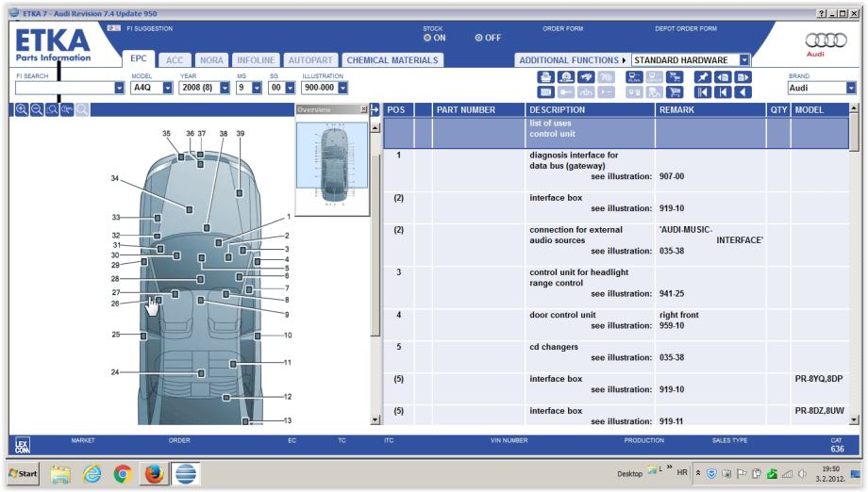Image resolution: width=868 pixels, height=492 pixels.
Task: Open ADDITIONAL FUNCTIONS menu
Action: [572, 60]
